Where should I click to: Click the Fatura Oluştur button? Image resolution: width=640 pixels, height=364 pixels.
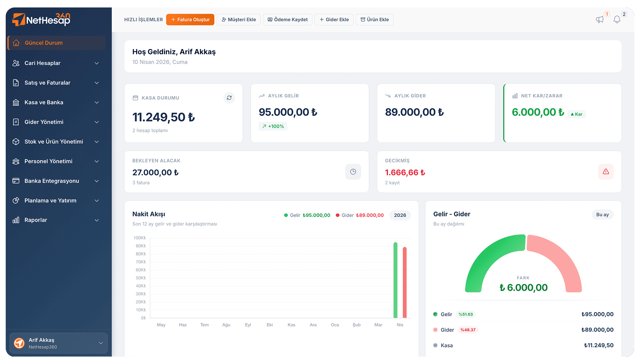pyautogui.click(x=190, y=20)
